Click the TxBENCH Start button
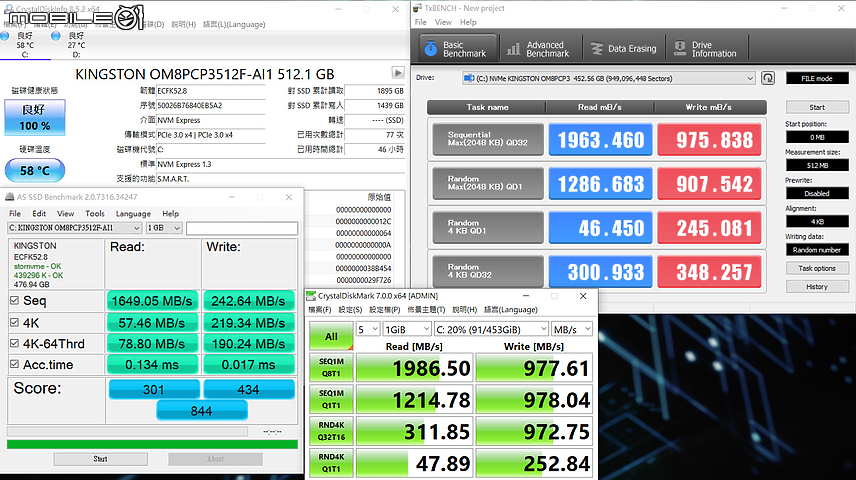 pos(817,107)
